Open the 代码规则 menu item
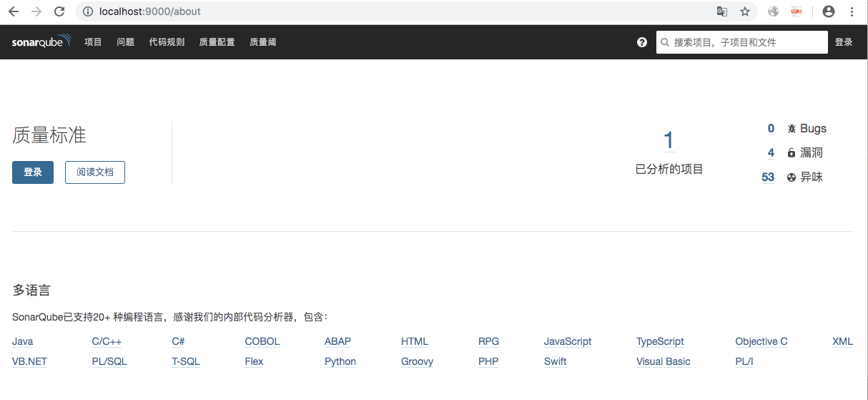868x400 pixels. point(167,42)
